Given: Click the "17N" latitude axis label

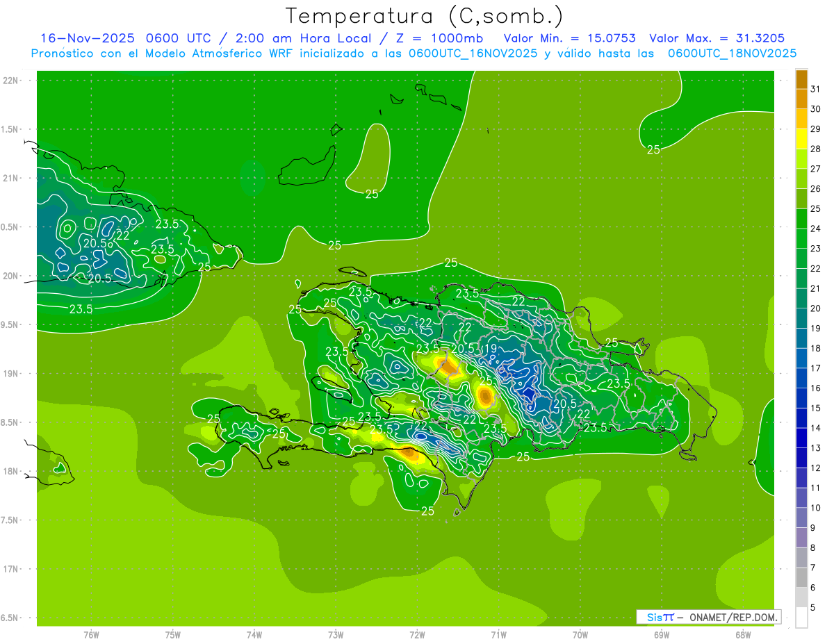Looking at the screenshot, I should pos(10,570).
